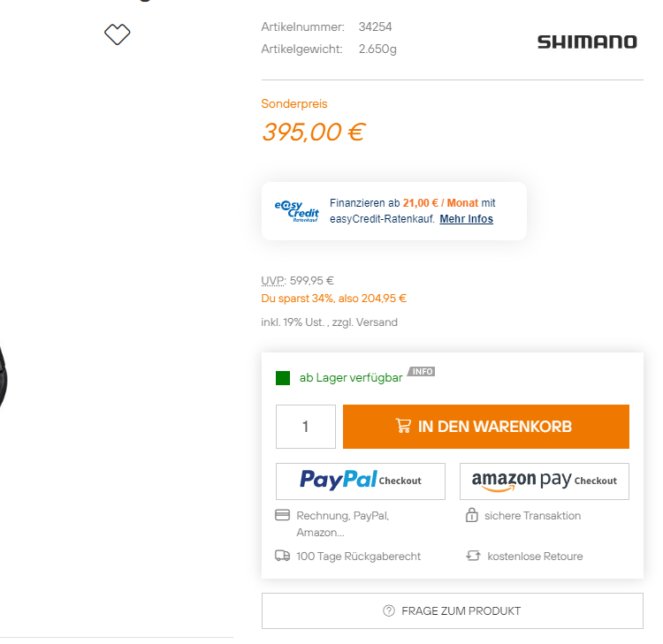663x644 pixels.
Task: Focus the quantity input field
Action: click(x=306, y=427)
